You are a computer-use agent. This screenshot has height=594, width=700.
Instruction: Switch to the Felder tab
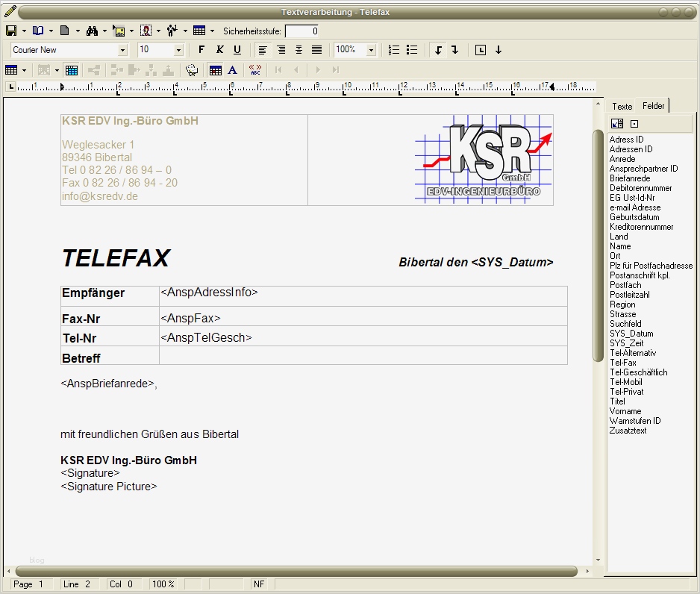(653, 106)
